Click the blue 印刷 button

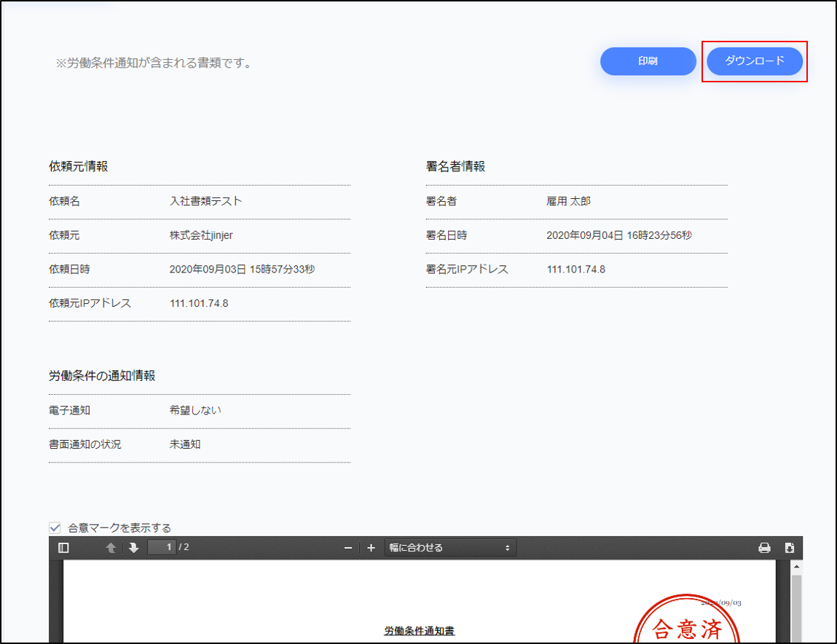(648, 61)
